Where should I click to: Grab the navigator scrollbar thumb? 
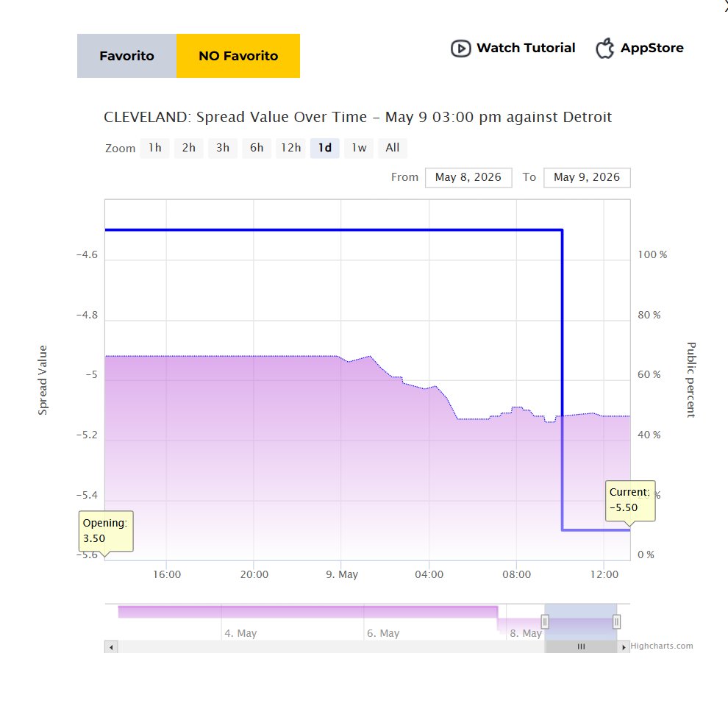(581, 646)
